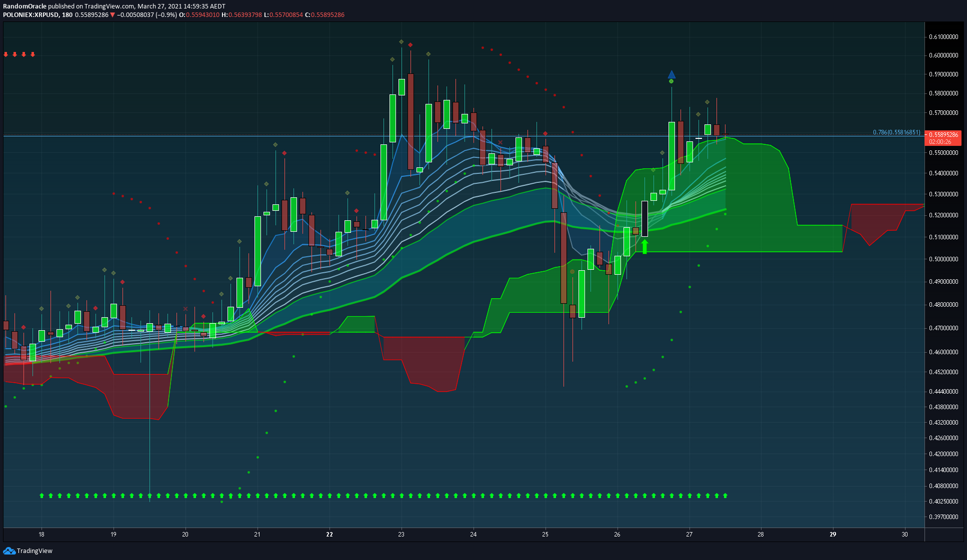Click the POLONIEX:XRPUSD symbol label
The height and width of the screenshot is (560, 967).
[x=30, y=15]
